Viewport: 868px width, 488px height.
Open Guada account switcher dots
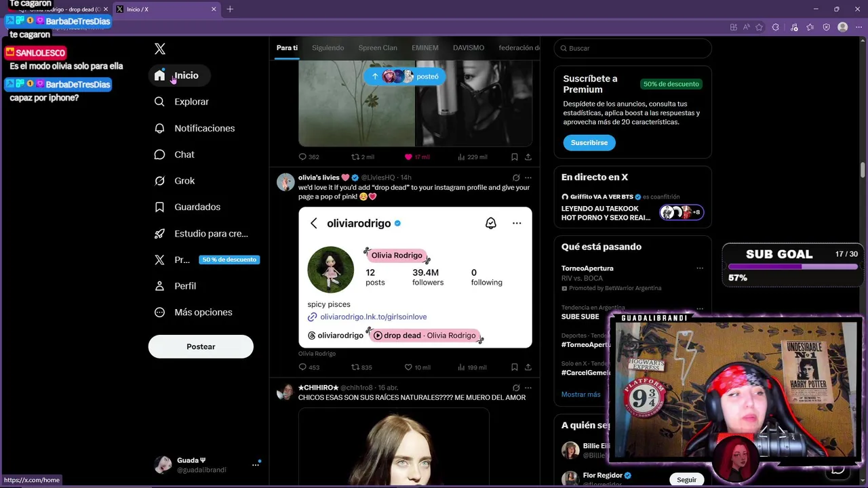coord(256,465)
